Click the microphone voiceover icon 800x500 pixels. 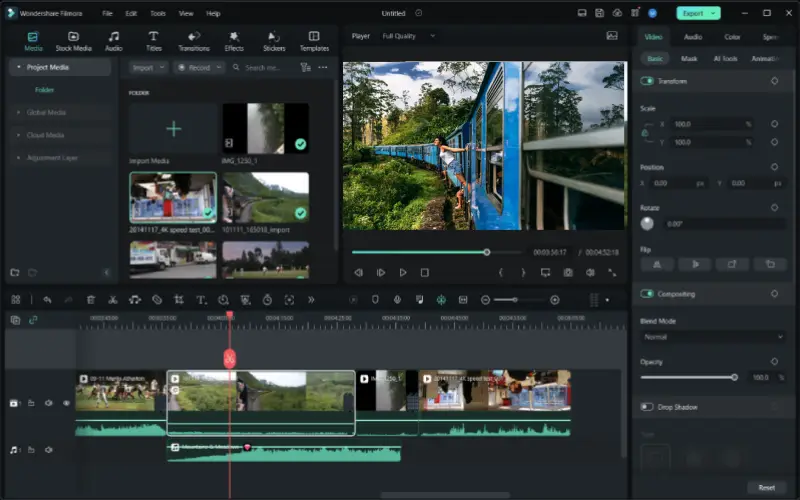coord(397,300)
